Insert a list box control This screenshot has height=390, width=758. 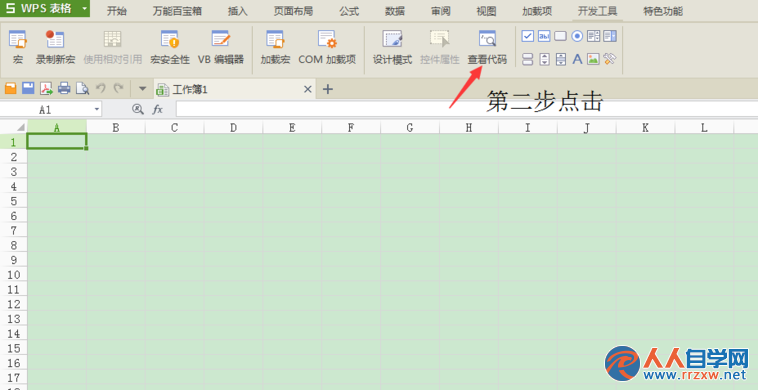(593, 36)
